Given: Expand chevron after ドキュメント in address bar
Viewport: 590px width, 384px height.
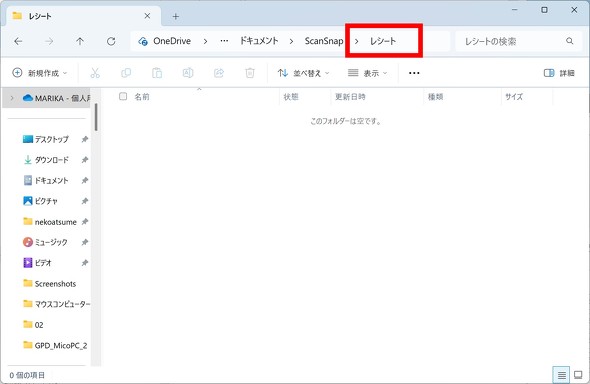Looking at the screenshot, I should point(291,41).
